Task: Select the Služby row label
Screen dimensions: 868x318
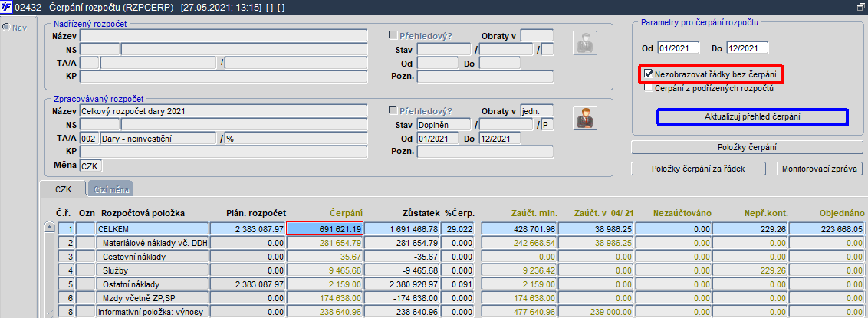Action: (x=153, y=270)
